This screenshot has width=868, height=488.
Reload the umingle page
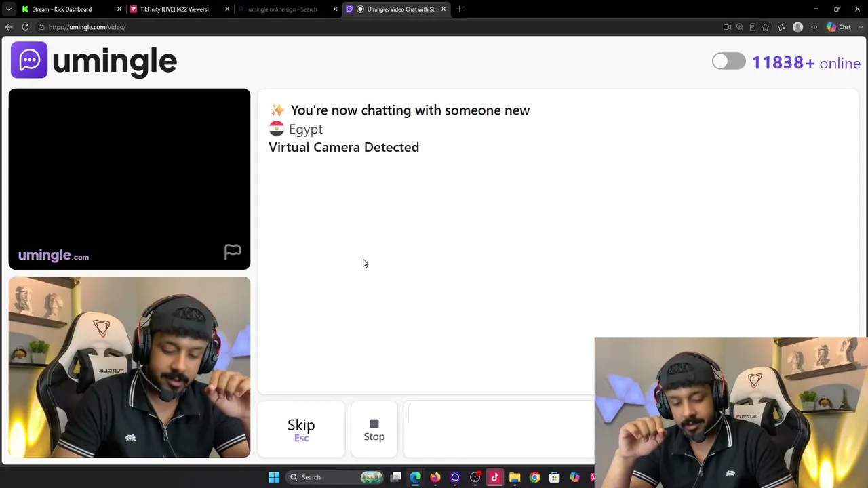[x=25, y=27]
